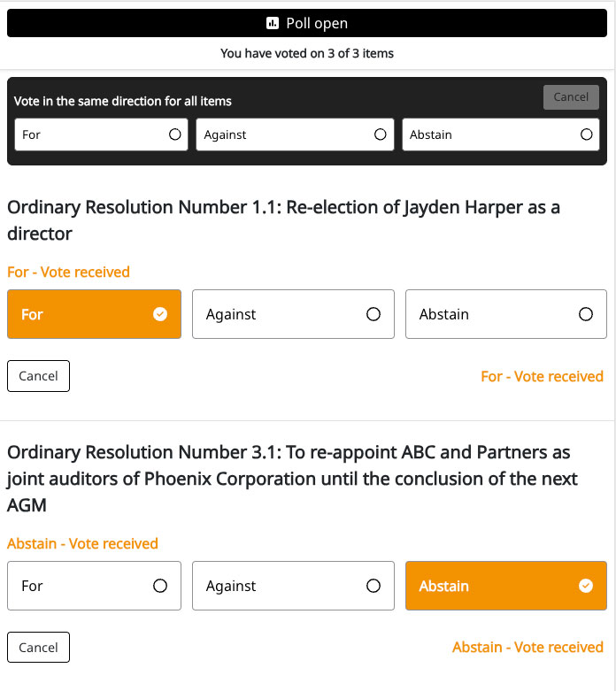Click the checkmark on Resolution 1.1 For
Viewport: 616px width, 691px height.
[160, 314]
